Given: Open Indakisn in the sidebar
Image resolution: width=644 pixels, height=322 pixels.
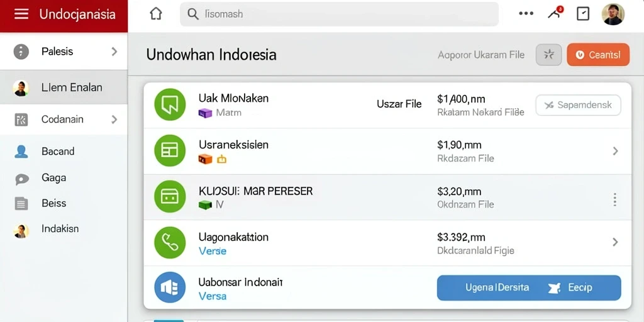Looking at the screenshot, I should [x=60, y=229].
